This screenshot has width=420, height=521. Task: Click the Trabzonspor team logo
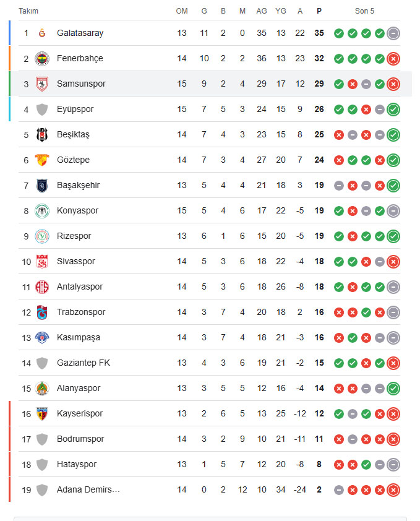click(42, 312)
